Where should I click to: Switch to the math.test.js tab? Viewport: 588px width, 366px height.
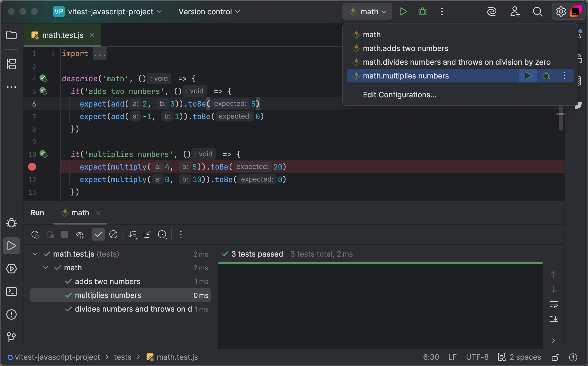pyautogui.click(x=62, y=35)
